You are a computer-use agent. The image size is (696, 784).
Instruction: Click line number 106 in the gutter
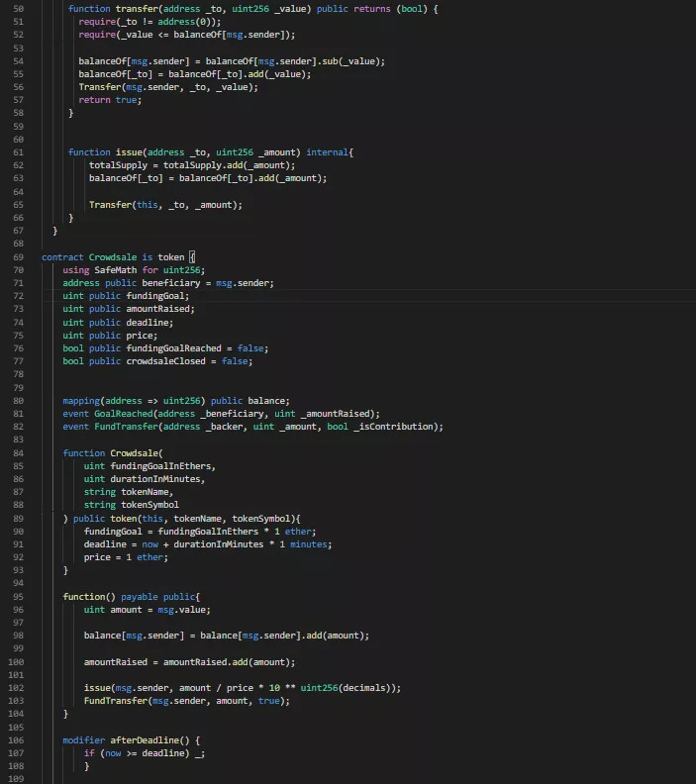tap(16, 740)
